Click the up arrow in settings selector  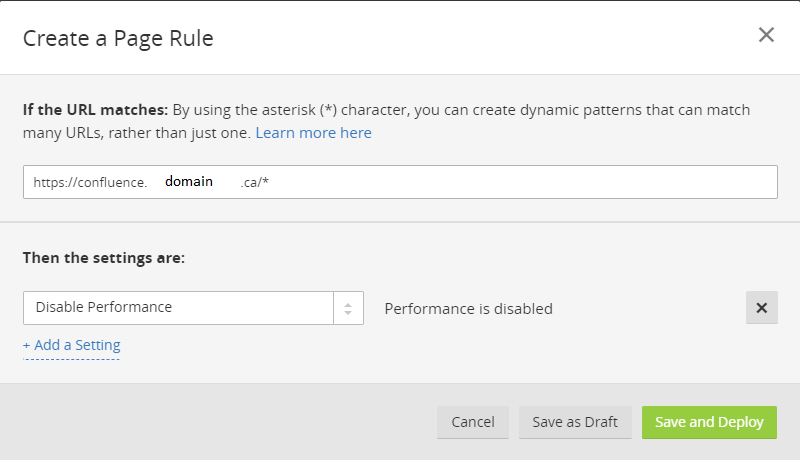coord(348,303)
